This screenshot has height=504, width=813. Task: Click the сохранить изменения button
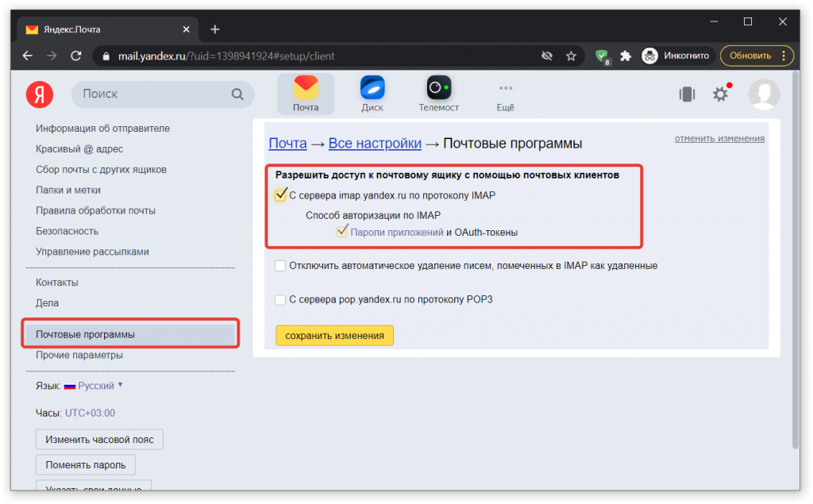[x=334, y=336]
